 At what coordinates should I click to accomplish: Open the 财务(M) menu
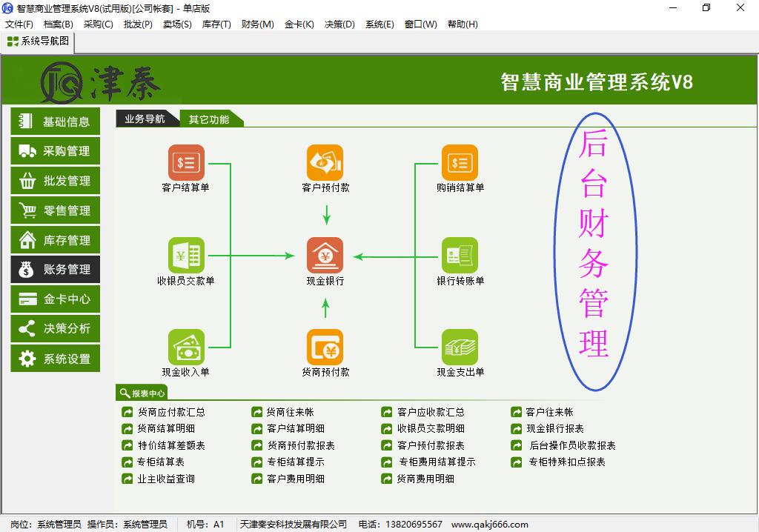pos(257,24)
